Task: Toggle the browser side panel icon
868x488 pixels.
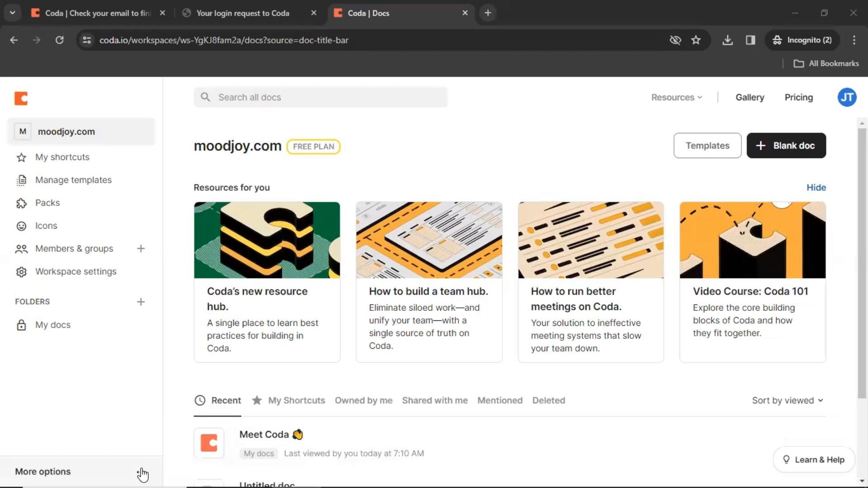Action: point(750,40)
